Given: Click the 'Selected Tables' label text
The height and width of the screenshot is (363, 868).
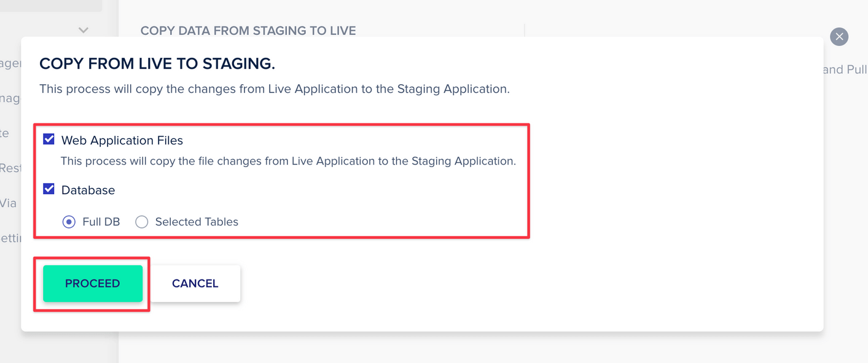Looking at the screenshot, I should tap(197, 222).
